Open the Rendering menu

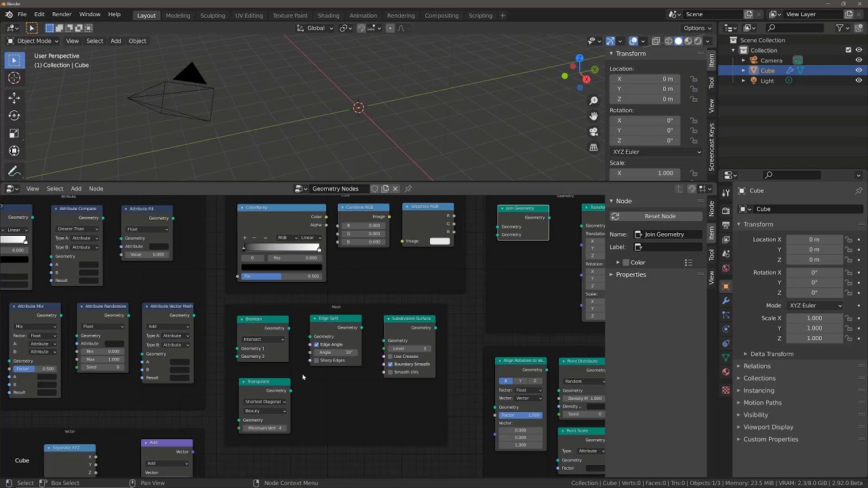pyautogui.click(x=400, y=14)
